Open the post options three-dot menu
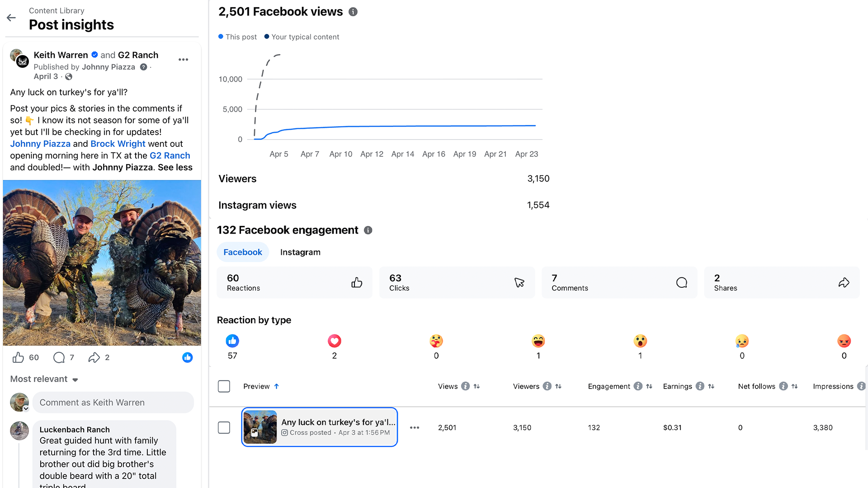 (x=183, y=60)
